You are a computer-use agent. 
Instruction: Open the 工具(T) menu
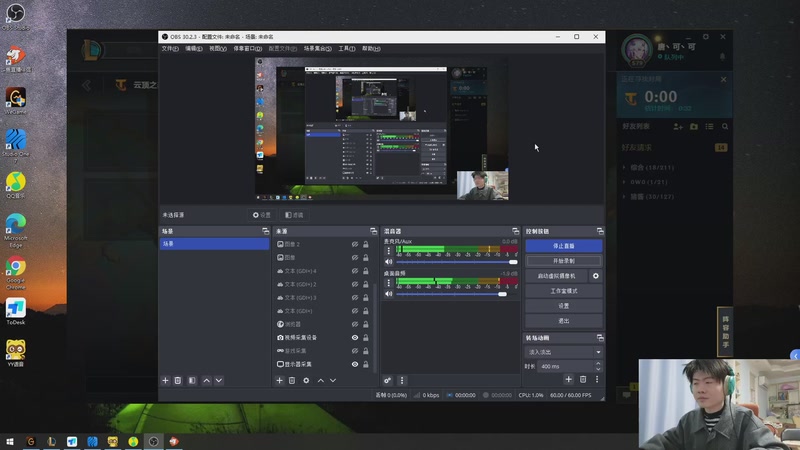(346, 48)
